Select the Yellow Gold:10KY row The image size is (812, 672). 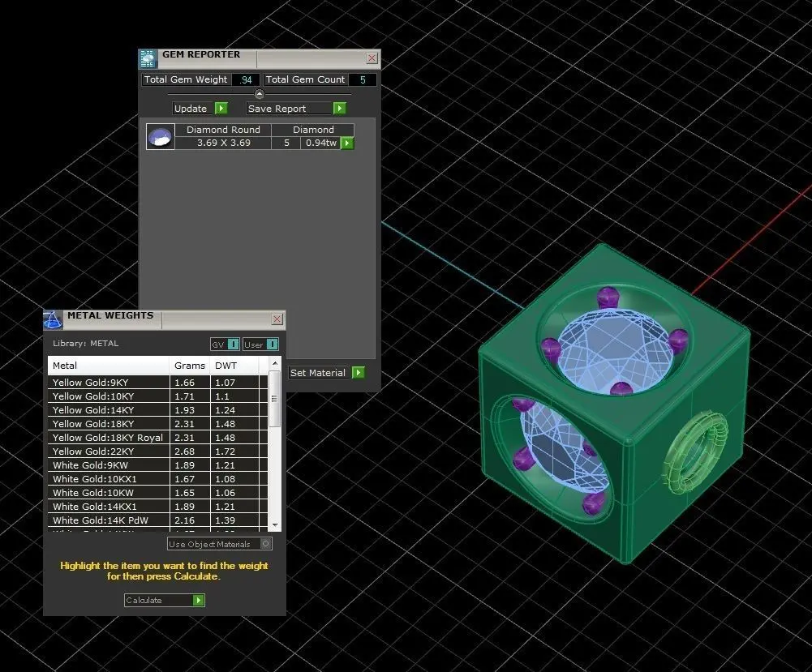tap(158, 396)
